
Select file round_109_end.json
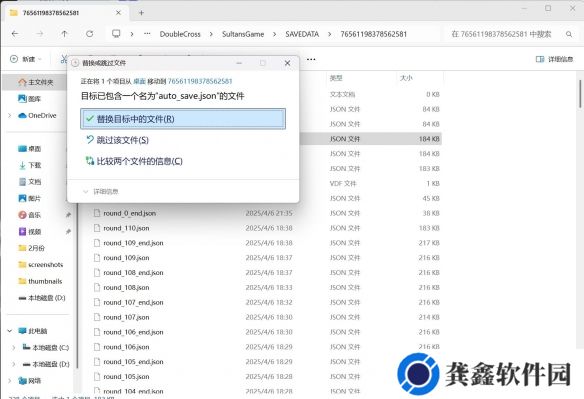click(x=133, y=243)
